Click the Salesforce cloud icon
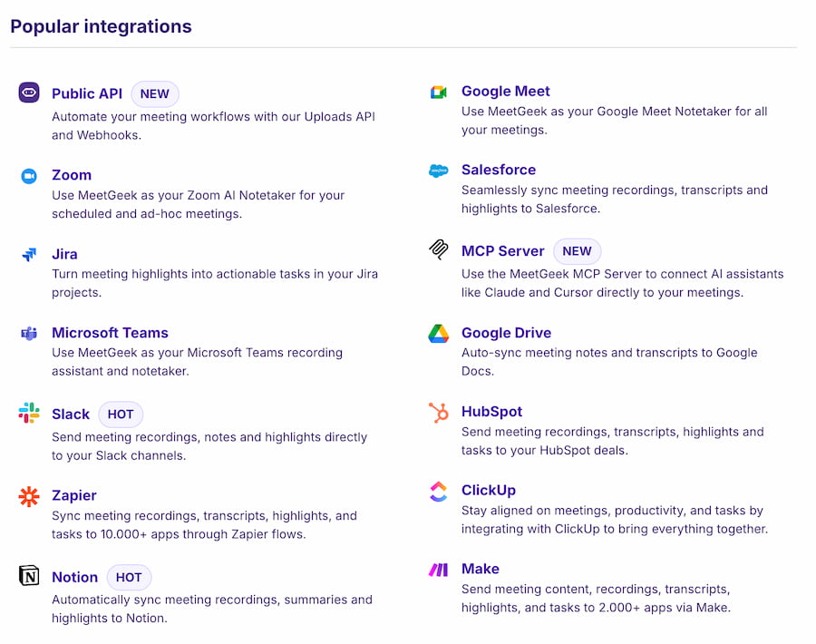 click(x=439, y=171)
